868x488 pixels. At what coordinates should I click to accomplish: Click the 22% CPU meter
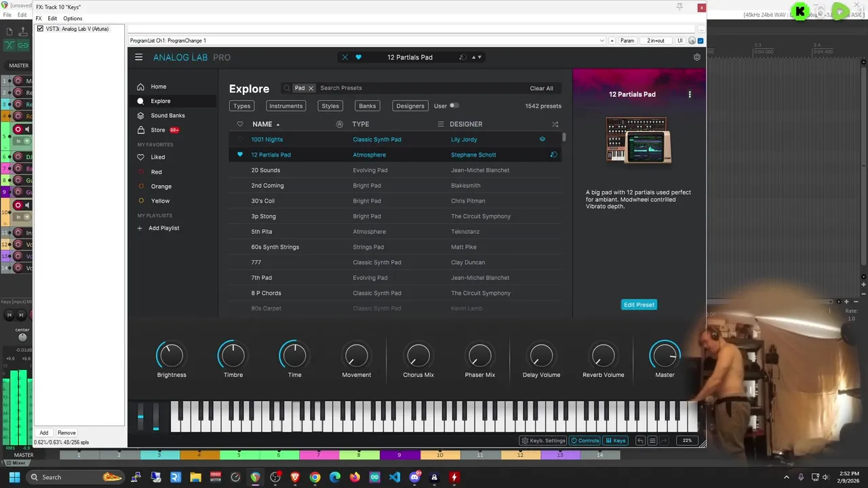[687, 441]
